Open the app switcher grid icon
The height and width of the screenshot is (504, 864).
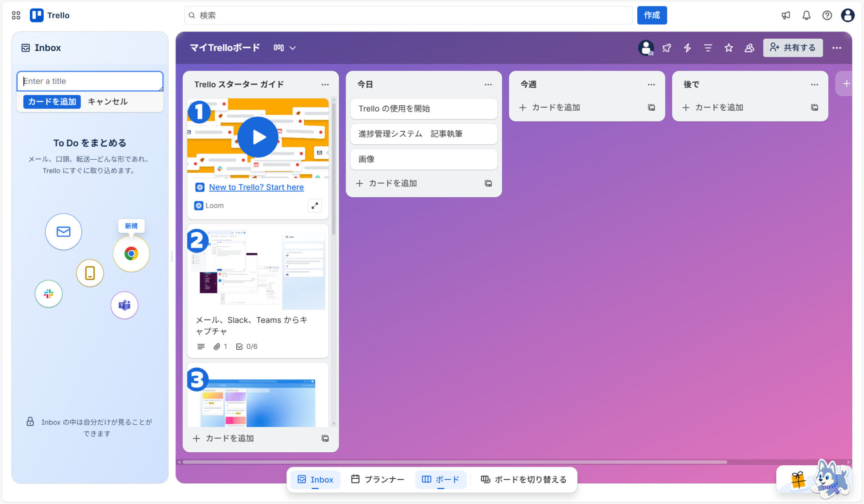15,15
